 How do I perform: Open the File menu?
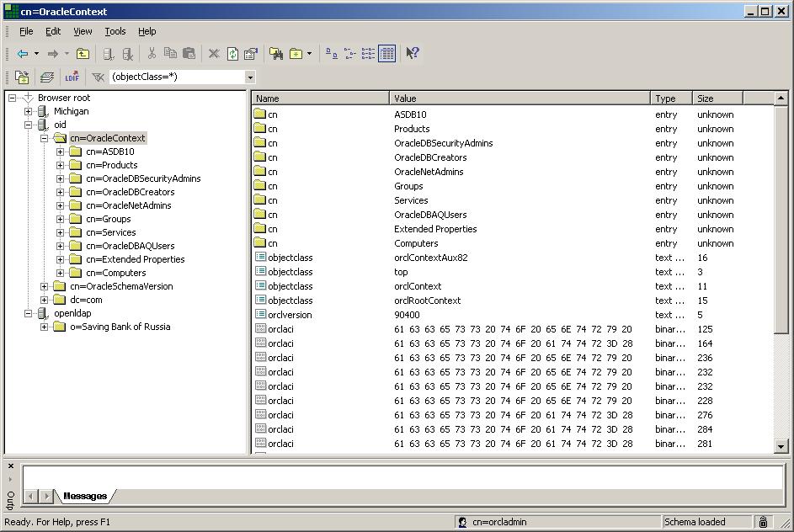pos(26,31)
